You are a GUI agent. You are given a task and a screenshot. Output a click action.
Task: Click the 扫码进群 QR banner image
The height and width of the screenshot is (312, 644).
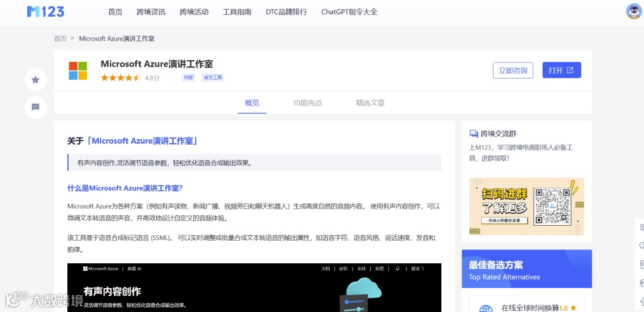click(527, 207)
